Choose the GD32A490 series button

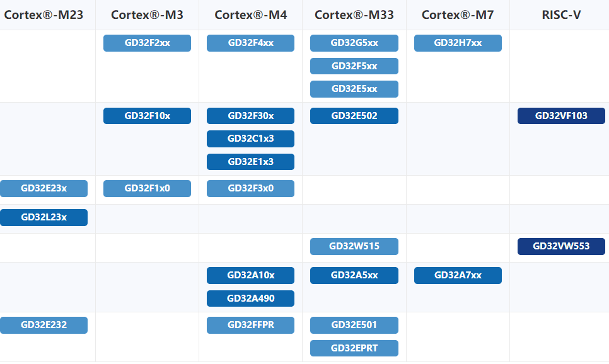pyautogui.click(x=250, y=299)
